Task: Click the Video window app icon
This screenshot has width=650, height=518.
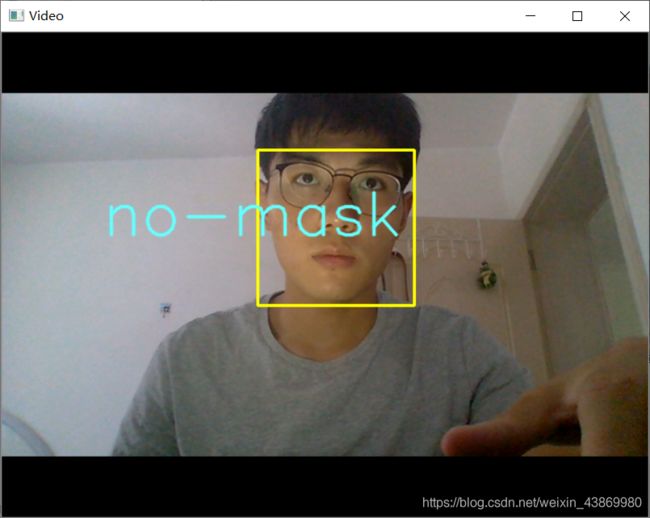Action: point(16,16)
